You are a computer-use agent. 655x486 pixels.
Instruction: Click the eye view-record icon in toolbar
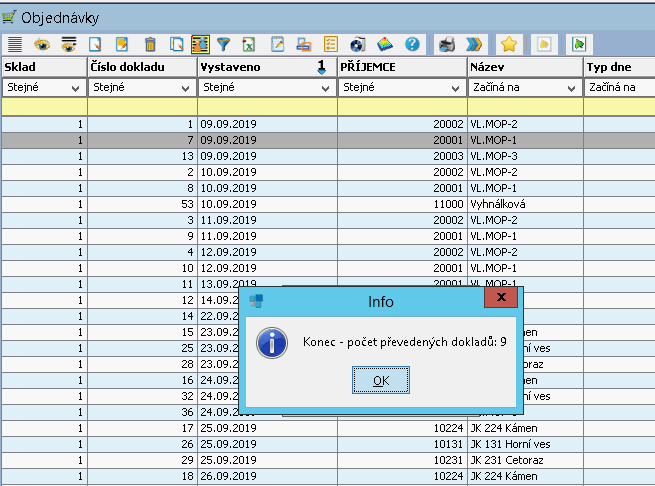42,44
